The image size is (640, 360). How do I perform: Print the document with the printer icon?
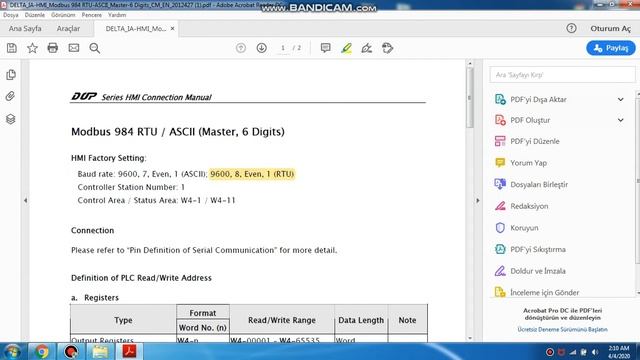53,48
